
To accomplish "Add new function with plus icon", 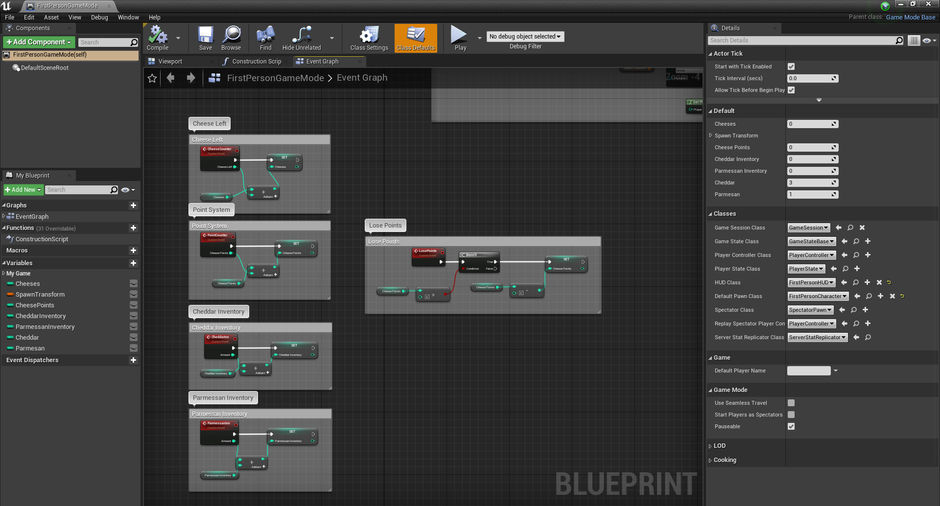I will point(133,228).
